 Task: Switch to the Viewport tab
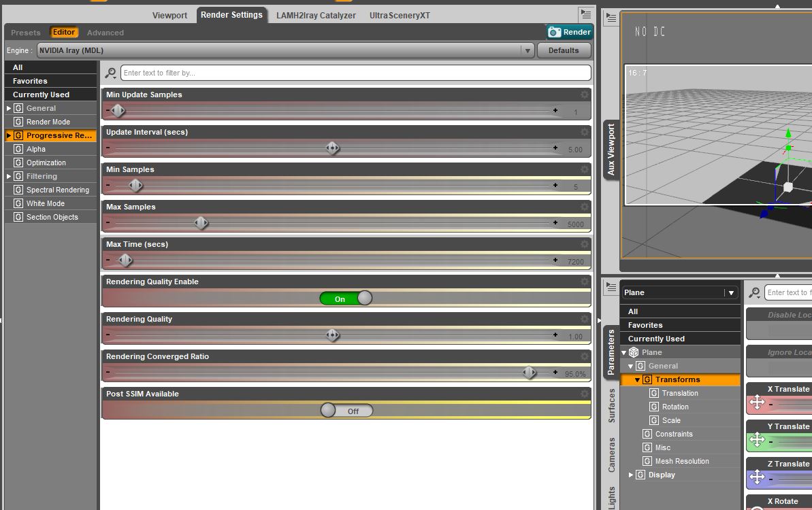(170, 16)
